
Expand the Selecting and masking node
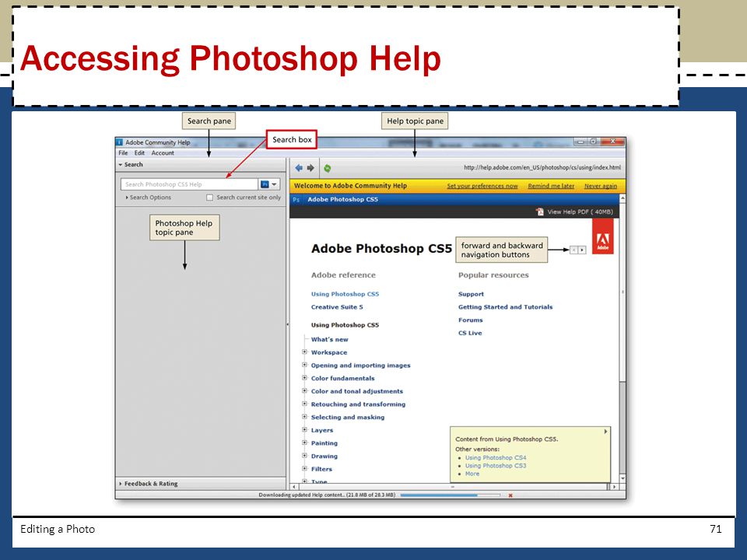304,417
